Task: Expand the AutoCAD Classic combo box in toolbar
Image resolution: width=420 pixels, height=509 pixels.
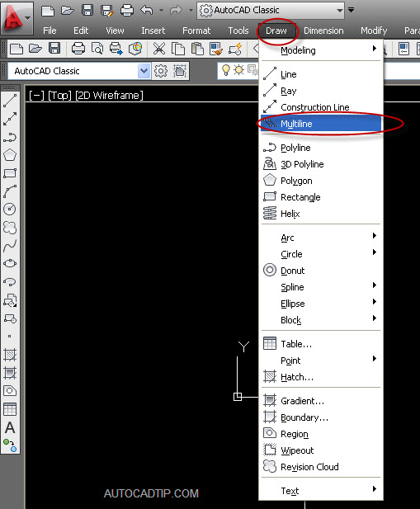Action: (144, 71)
